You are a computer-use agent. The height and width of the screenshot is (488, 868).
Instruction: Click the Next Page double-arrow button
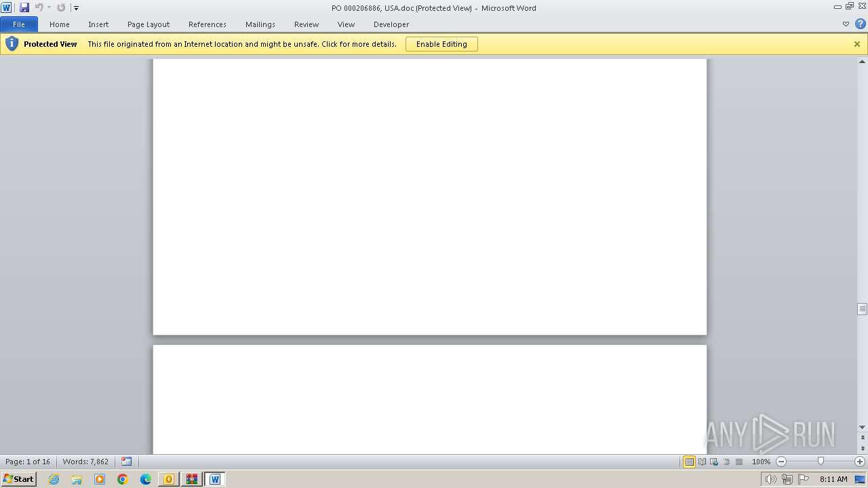[x=863, y=449]
